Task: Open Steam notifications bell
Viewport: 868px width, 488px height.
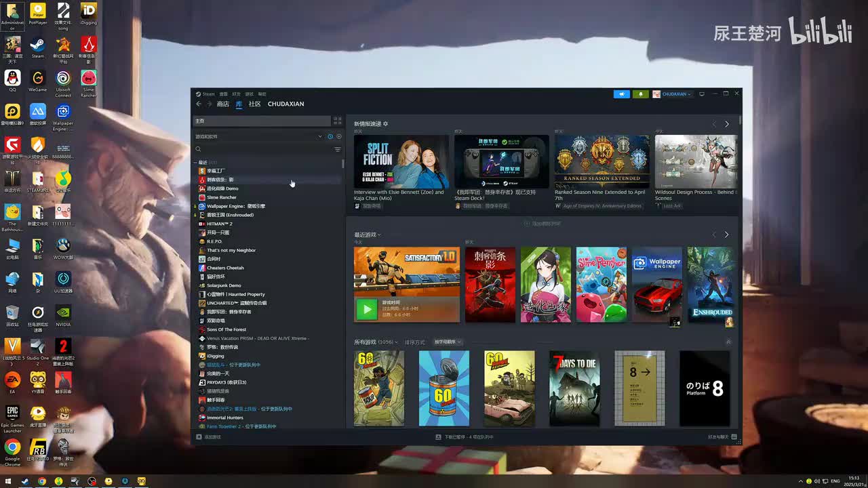Action: pos(640,94)
